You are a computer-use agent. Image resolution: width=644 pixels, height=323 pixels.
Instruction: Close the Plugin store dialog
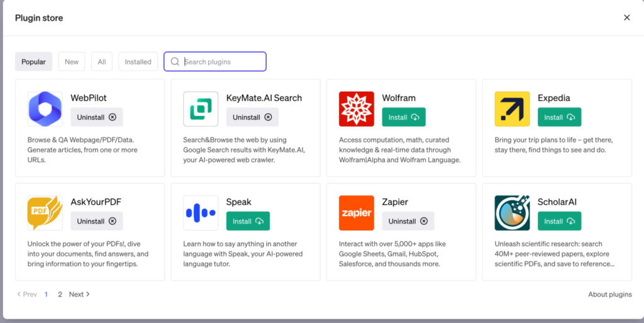click(x=627, y=18)
